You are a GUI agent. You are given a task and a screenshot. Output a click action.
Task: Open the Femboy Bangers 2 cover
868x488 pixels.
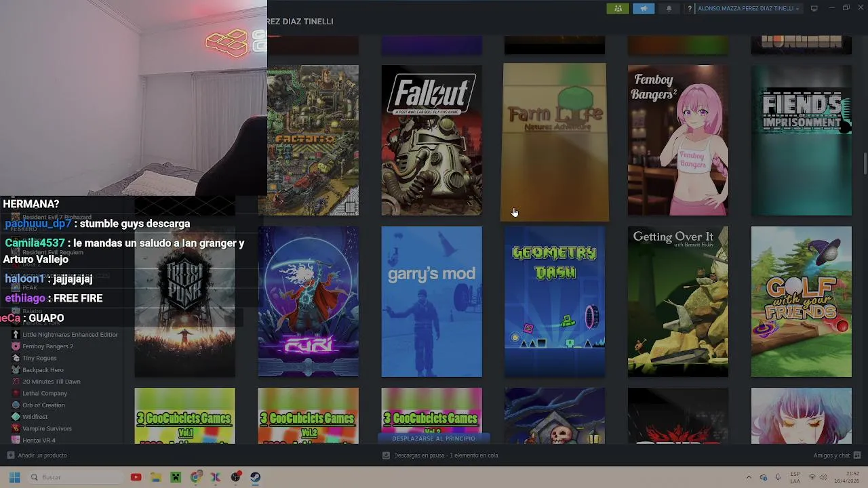(677, 140)
